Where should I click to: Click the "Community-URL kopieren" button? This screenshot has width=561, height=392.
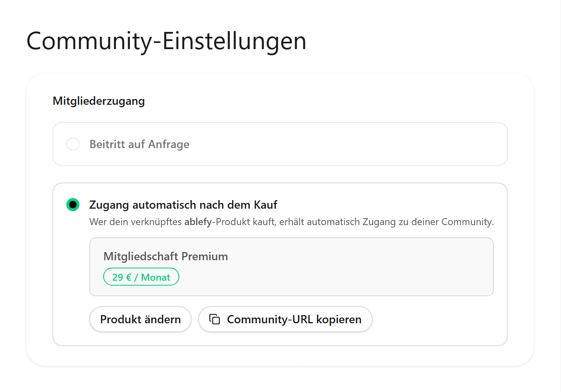point(285,319)
